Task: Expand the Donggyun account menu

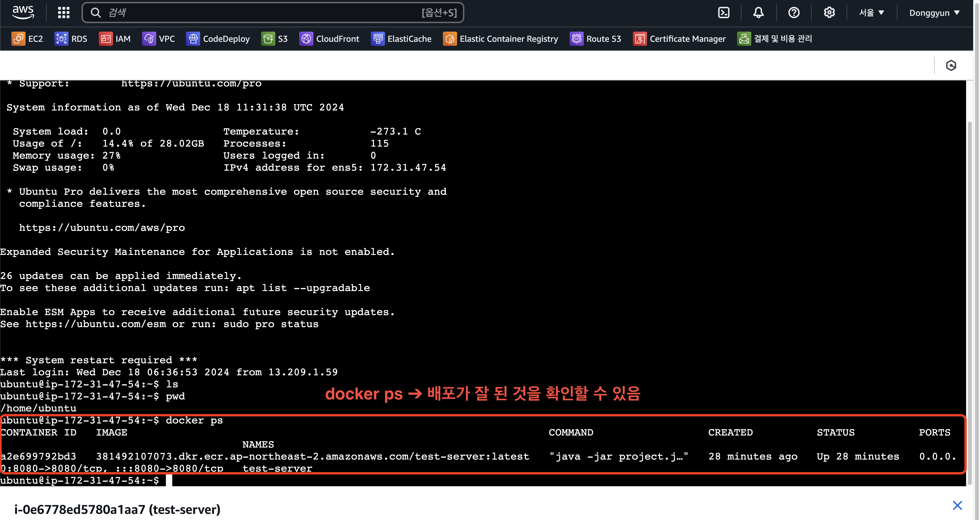Action: click(x=934, y=13)
